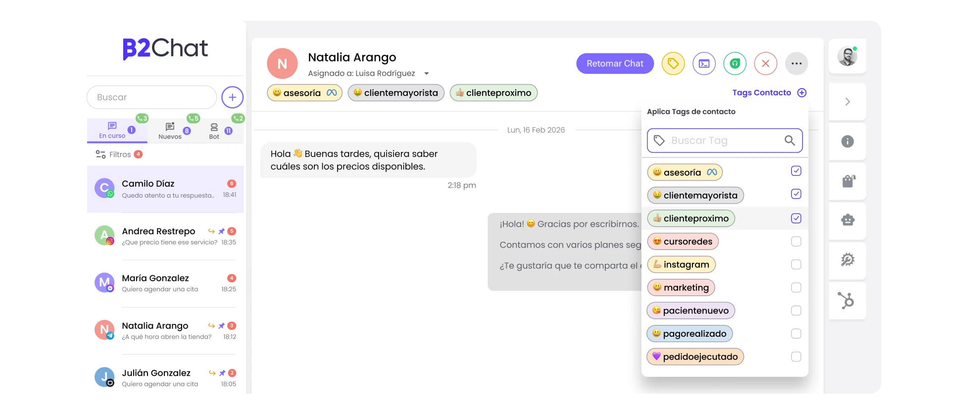The height and width of the screenshot is (414, 980).
Task: Click the Camilo Díaz unread badge 6
Action: (232, 184)
